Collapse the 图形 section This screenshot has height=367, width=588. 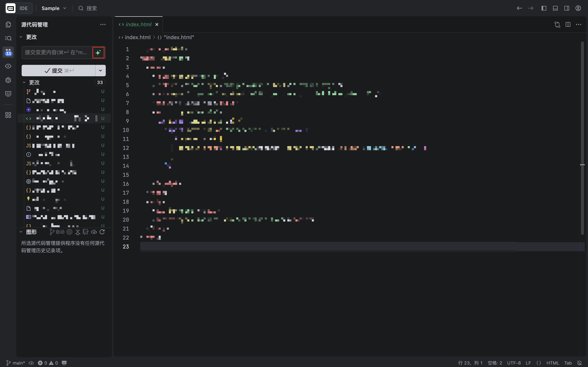click(21, 232)
